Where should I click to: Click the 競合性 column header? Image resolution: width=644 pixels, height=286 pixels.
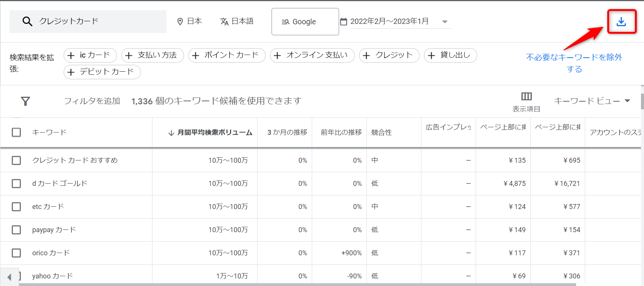pos(381,132)
